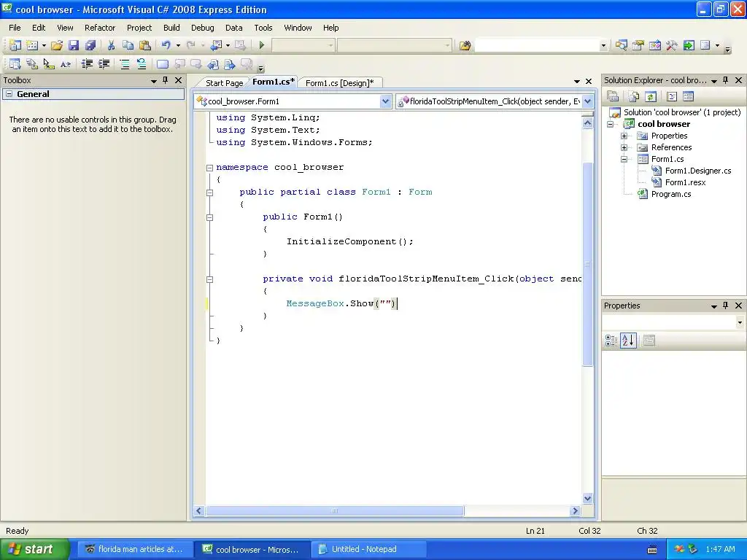Select Program.cs in Solution Explorer
747x560 pixels.
[671, 194]
